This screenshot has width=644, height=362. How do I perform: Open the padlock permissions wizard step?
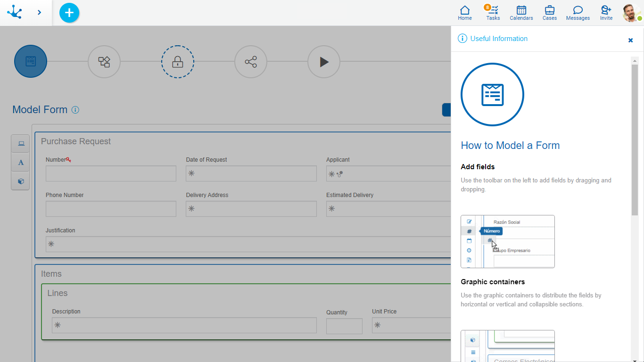[x=178, y=62]
